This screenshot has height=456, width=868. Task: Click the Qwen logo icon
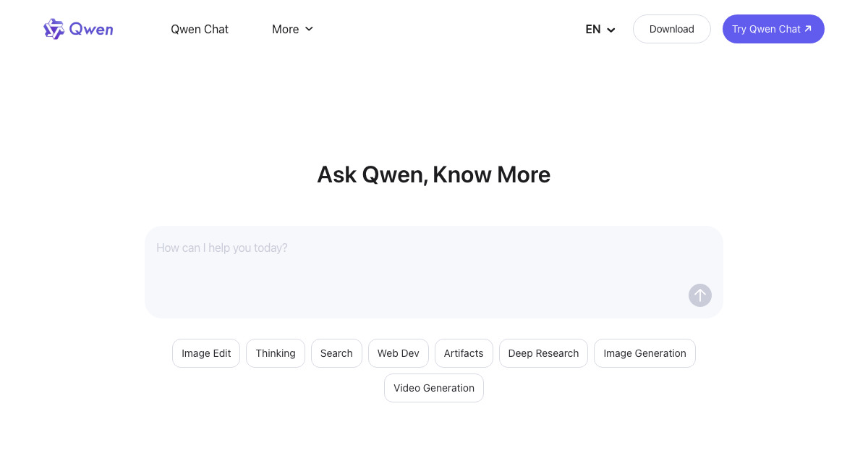tap(54, 29)
